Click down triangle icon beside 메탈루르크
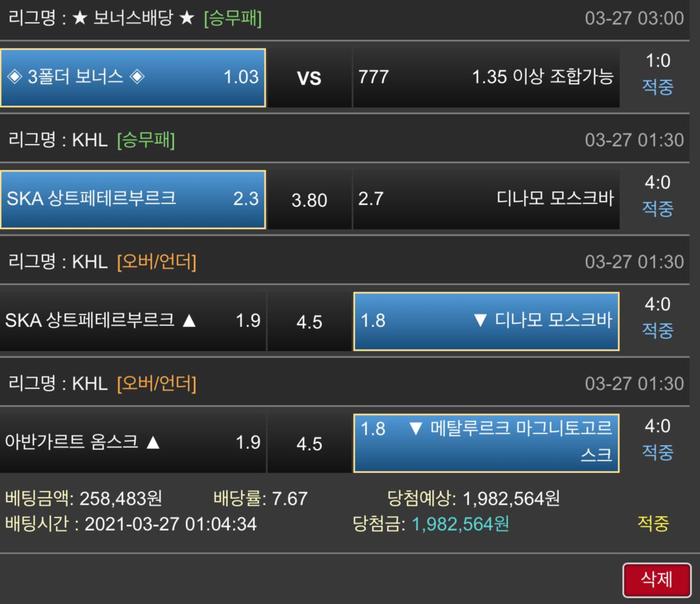Image resolution: width=700 pixels, height=604 pixels. point(416,429)
